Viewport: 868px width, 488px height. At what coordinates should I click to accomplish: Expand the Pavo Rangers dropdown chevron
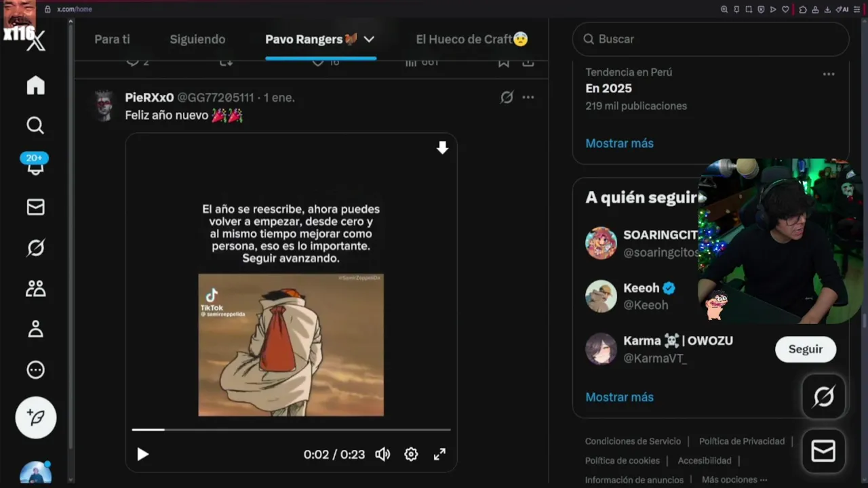369,39
